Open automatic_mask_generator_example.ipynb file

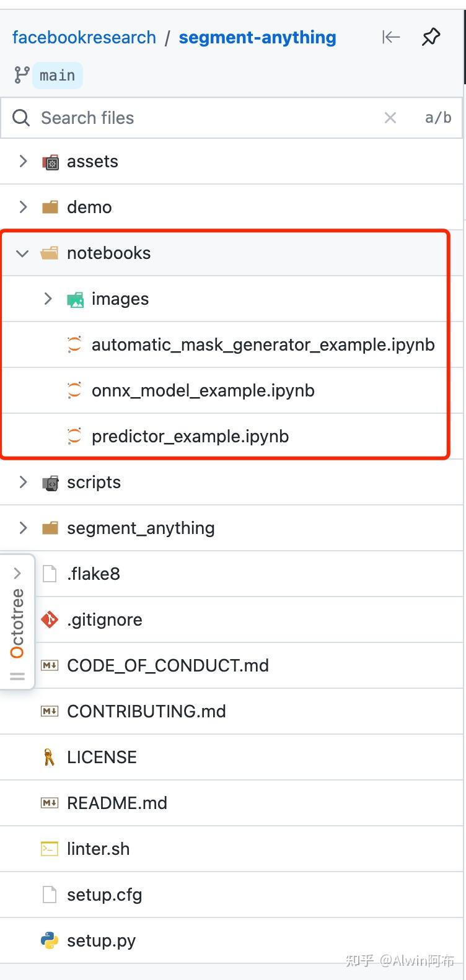[x=263, y=344]
